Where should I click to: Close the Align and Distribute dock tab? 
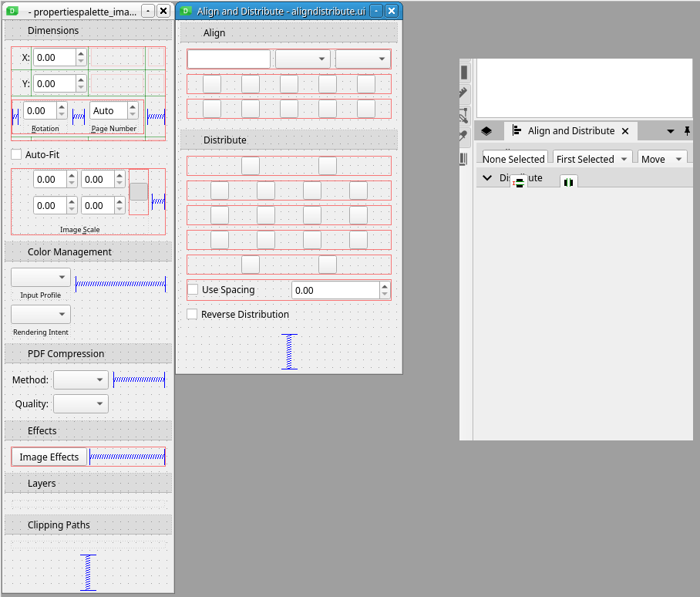point(625,131)
